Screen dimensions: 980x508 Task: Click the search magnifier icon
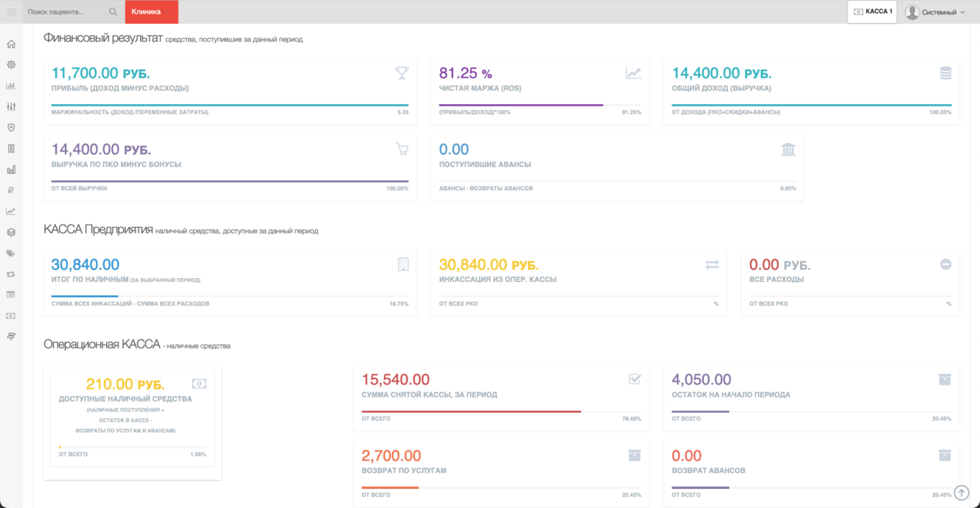[113, 12]
